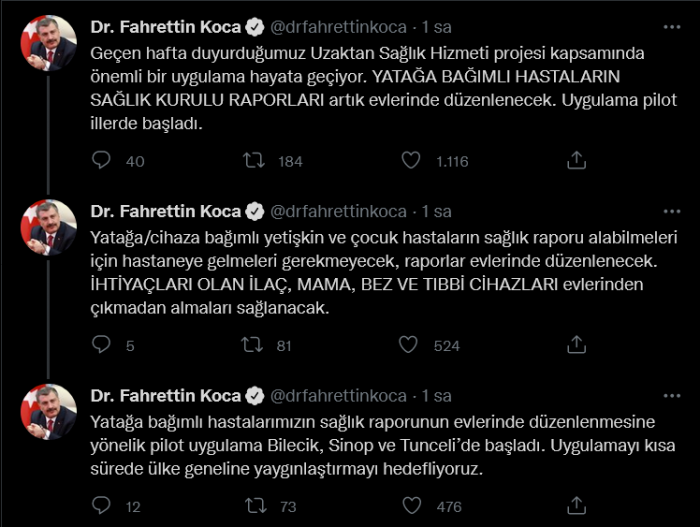Click the profile avatar on the third tweet
The width and height of the screenshot is (700, 527).
[48, 412]
